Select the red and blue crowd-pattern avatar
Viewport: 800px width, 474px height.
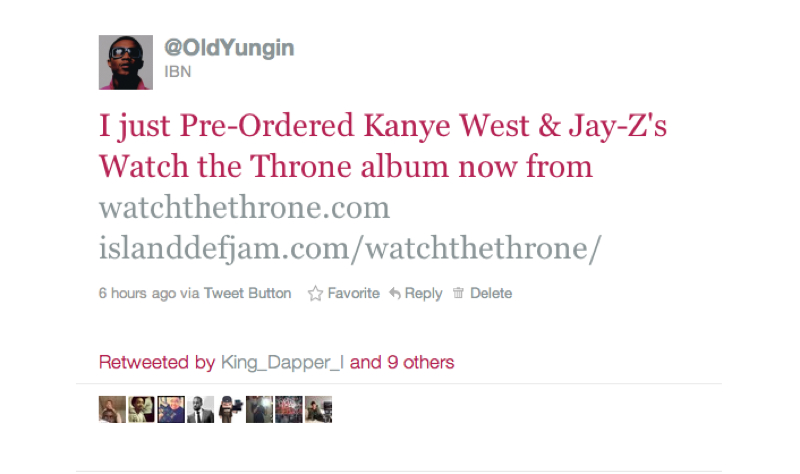click(289, 409)
